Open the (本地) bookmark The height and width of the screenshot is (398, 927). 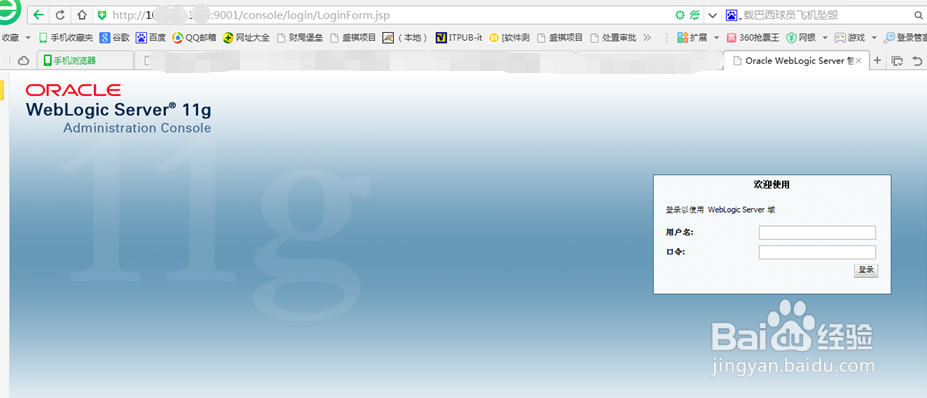pyautogui.click(x=405, y=38)
